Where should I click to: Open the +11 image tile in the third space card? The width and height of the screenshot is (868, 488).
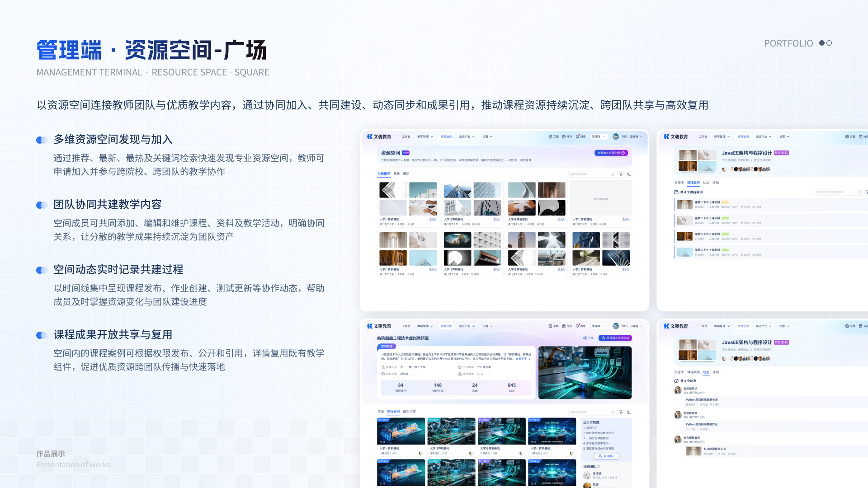pyautogui.click(x=552, y=208)
